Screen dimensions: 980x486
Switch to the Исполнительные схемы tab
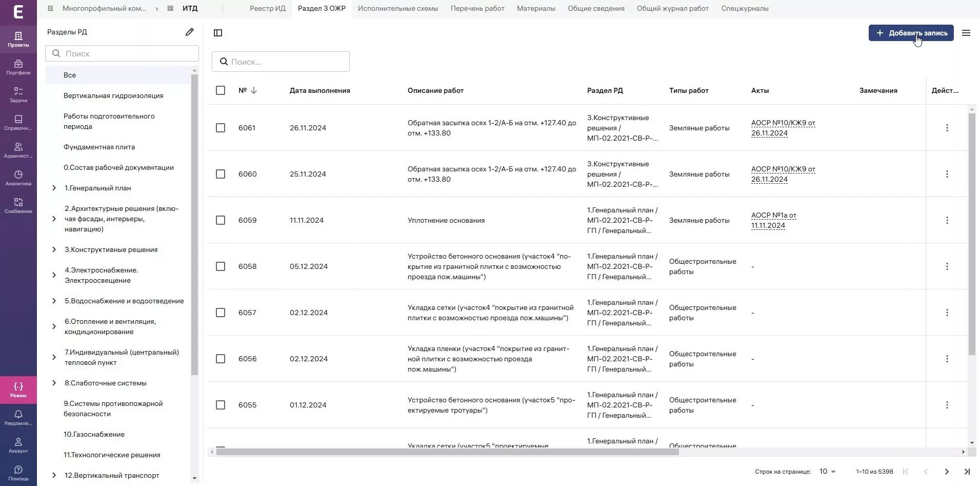pos(397,8)
